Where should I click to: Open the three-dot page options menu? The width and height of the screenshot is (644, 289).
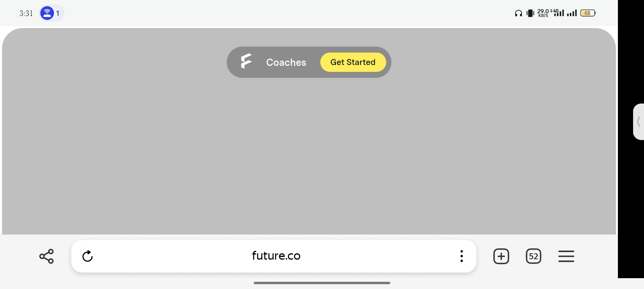462,256
